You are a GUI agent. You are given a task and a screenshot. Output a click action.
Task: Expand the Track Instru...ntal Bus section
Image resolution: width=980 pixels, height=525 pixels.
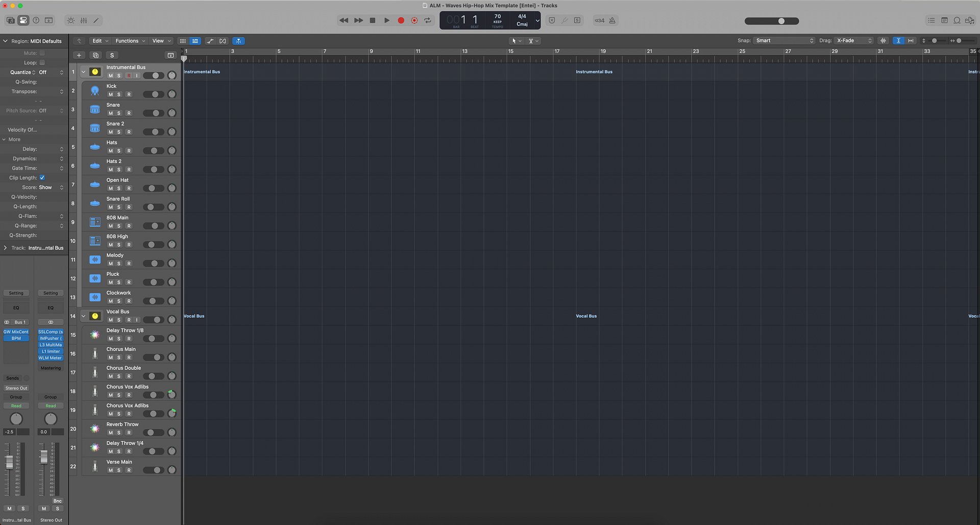tap(5, 248)
